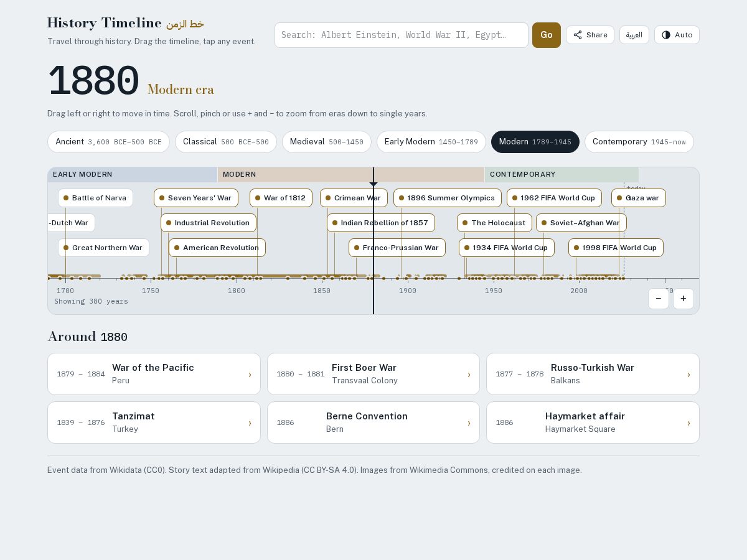Open 1962 FIFA World Cup marker
Viewport: 747px width, 560px height.
coord(554,198)
